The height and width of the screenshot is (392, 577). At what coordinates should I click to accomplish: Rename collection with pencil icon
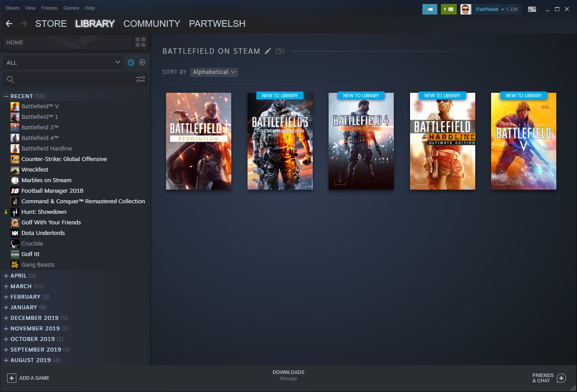[267, 51]
